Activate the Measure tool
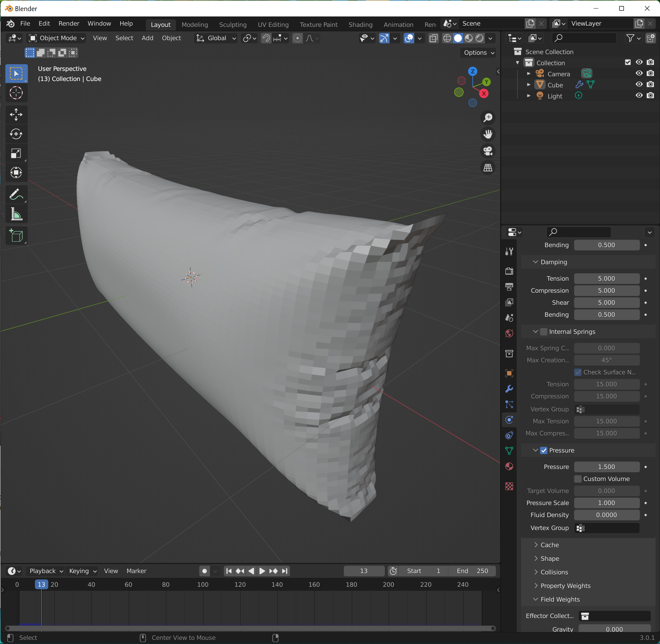 (16, 215)
